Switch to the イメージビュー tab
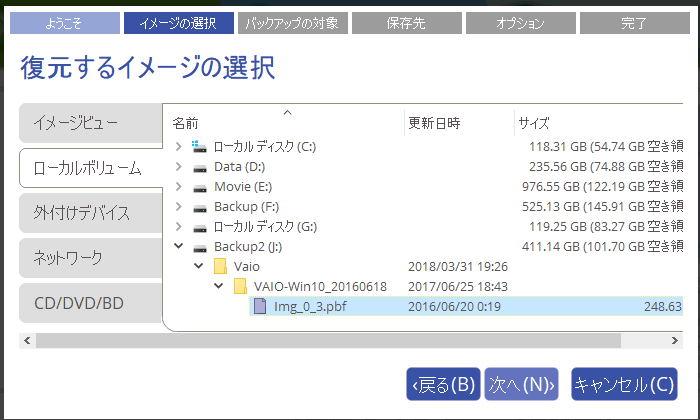This screenshot has height=420, width=700. pyautogui.click(x=90, y=123)
